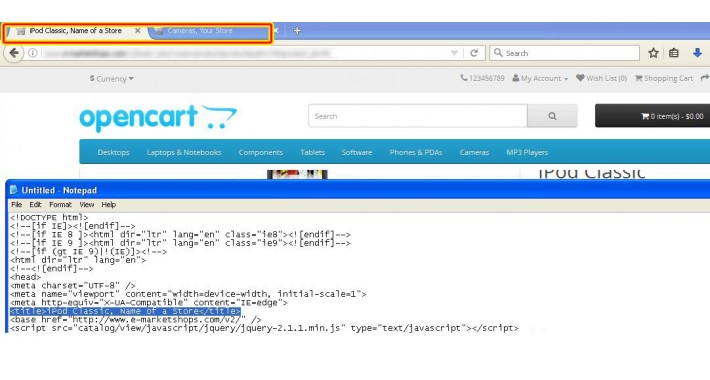Expand the My Account dropdown

pos(540,78)
